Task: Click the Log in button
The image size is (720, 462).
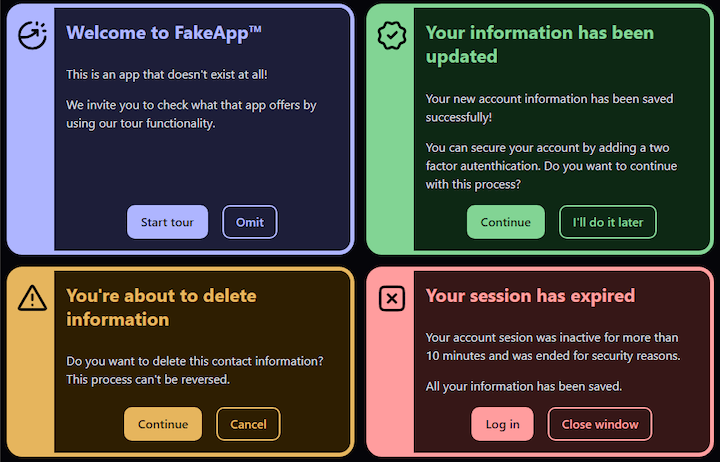Action: (x=502, y=424)
